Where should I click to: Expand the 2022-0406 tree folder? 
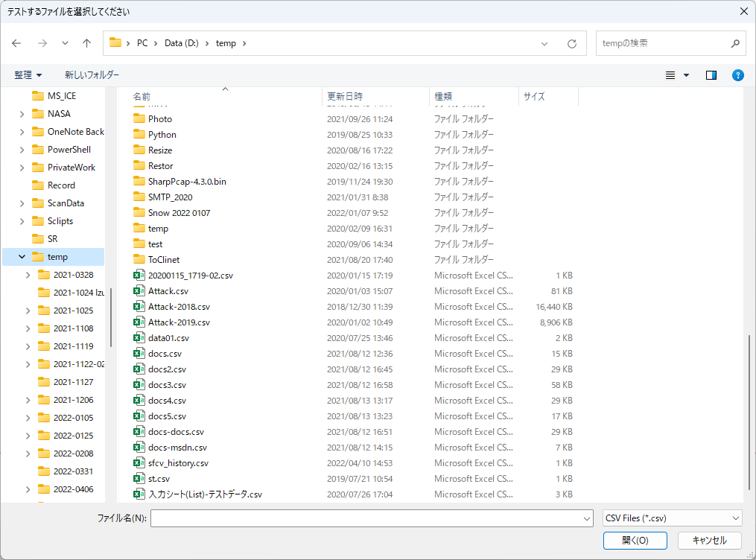click(28, 490)
